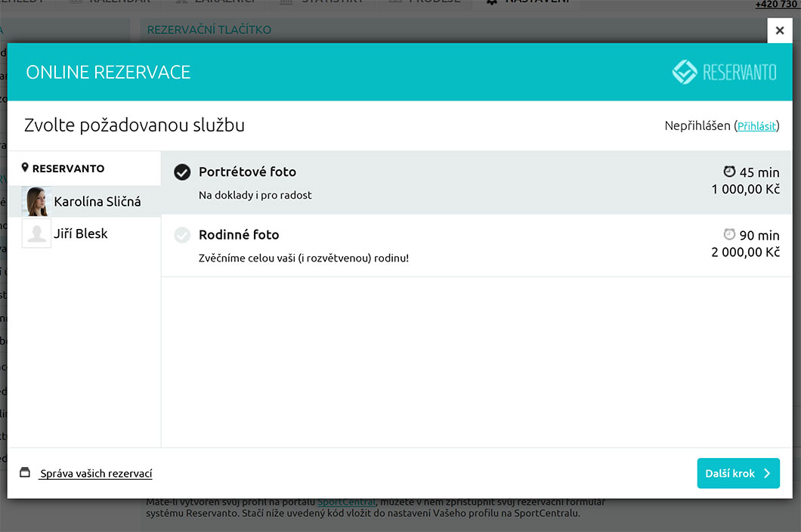The image size is (801, 532).
Task: Click Jiří Blesk's placeholder avatar
Action: click(x=36, y=234)
